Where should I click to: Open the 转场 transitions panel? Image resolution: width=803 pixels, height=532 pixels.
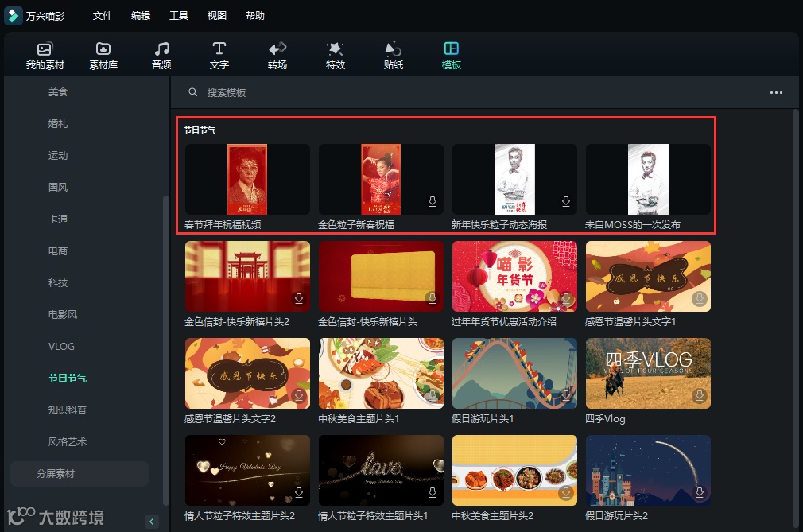pyautogui.click(x=277, y=54)
